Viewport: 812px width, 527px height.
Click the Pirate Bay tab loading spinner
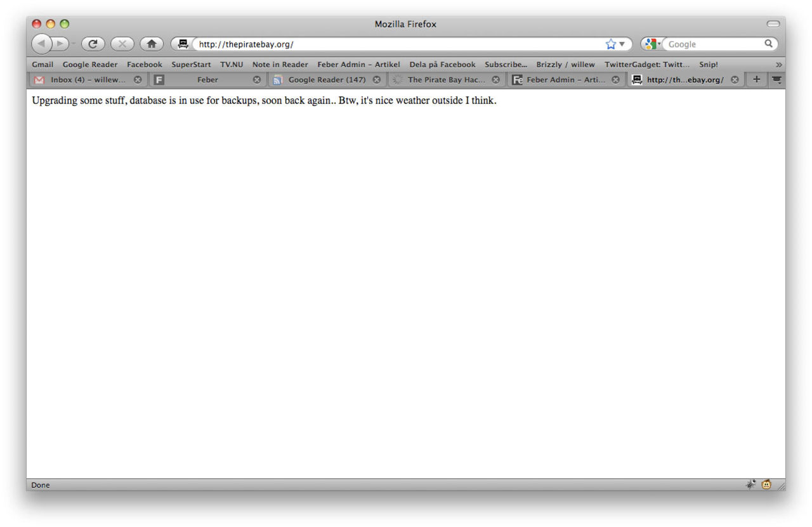coord(396,79)
